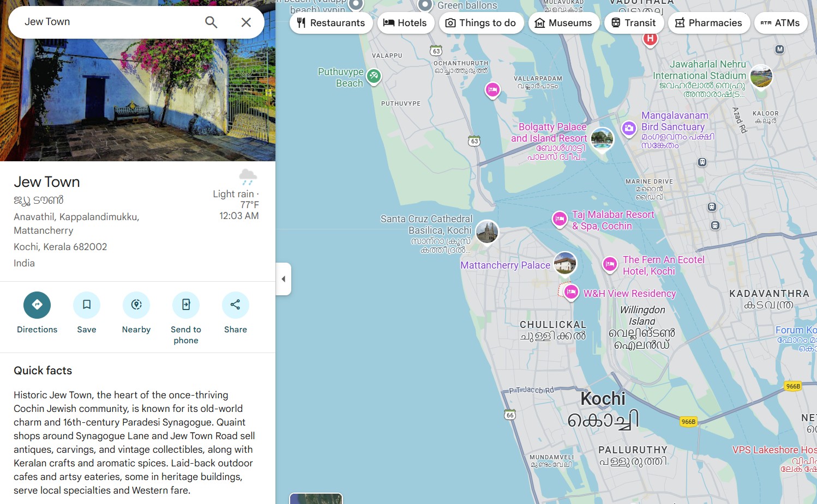Click Taj Malabar Resort & Spa label

pyautogui.click(x=612, y=220)
